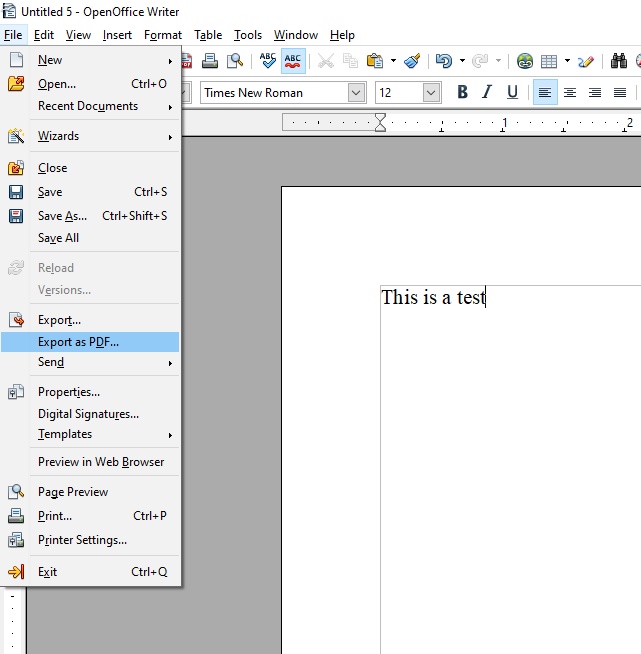Select the Format Paintbrush icon
The image size is (641, 654).
tap(412, 61)
